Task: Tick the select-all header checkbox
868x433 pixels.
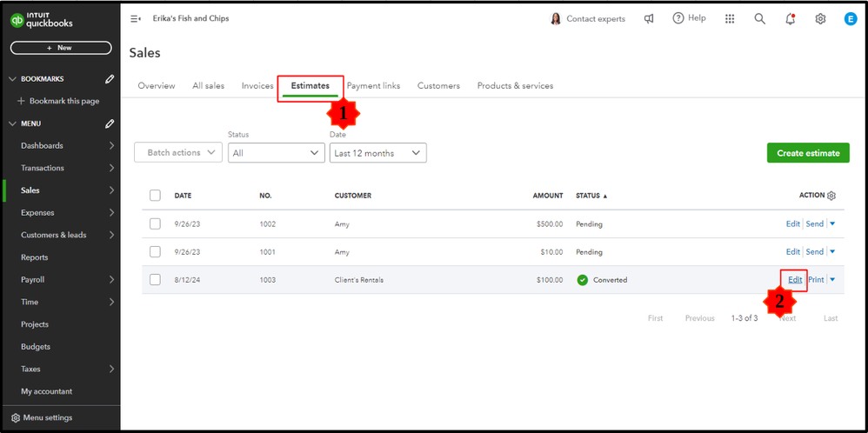Action: tap(155, 195)
